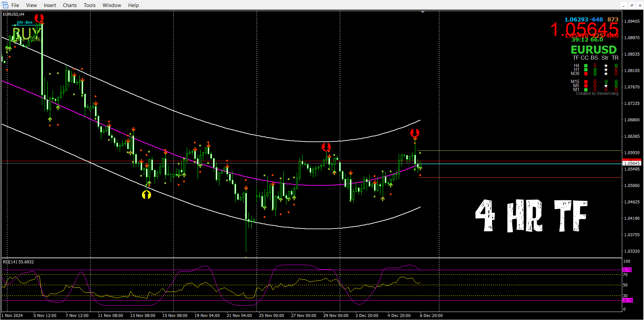Screen dimensions: 644x320
Task: Click the M5 row white strength star
Action: pos(606,86)
